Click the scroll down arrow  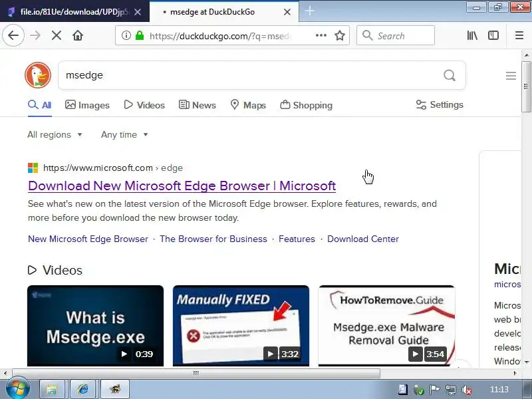tap(526, 362)
